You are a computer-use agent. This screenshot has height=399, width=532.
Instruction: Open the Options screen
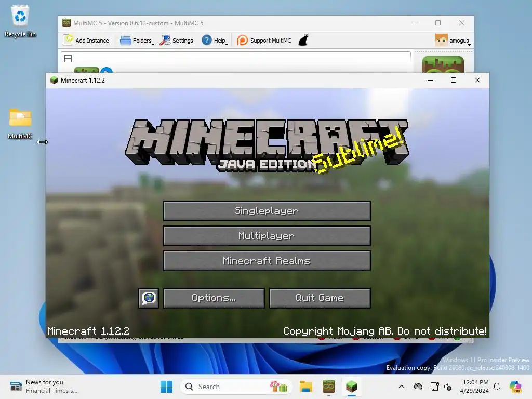click(x=214, y=298)
